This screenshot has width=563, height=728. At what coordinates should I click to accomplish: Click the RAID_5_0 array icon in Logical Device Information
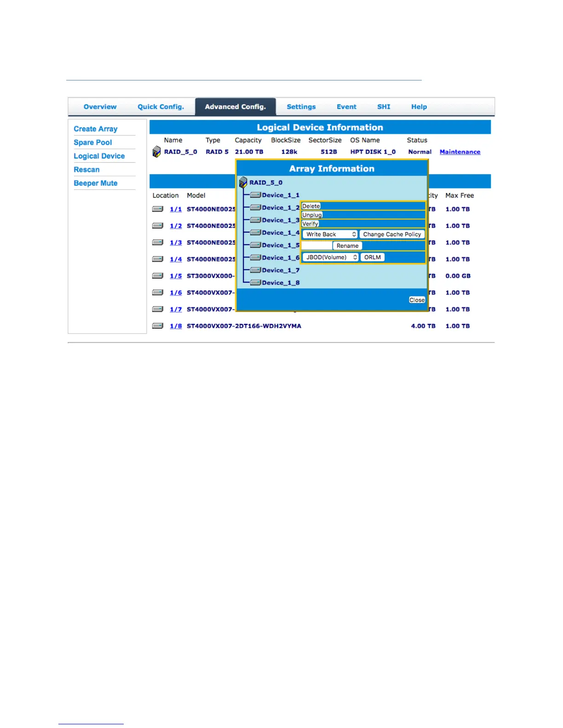157,152
